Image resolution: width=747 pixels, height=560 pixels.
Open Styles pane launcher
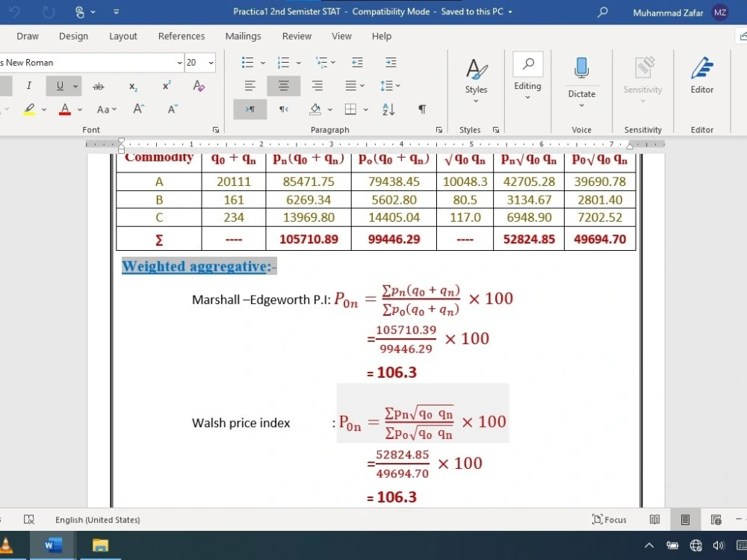[496, 130]
